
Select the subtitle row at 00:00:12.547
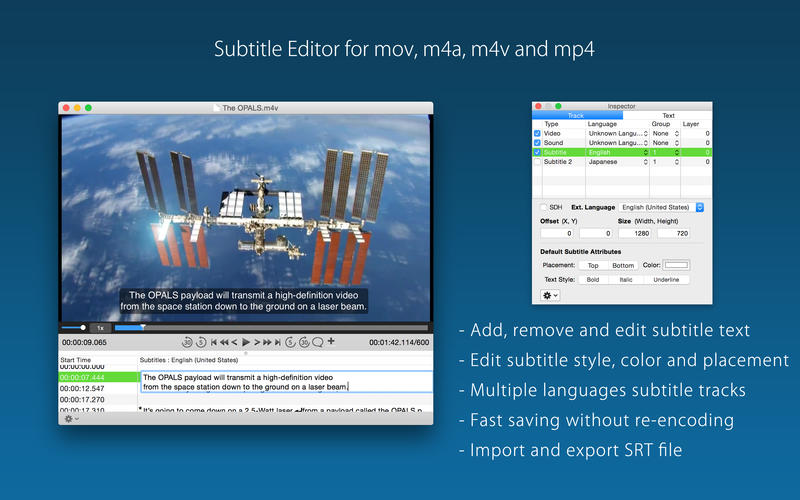(99, 388)
